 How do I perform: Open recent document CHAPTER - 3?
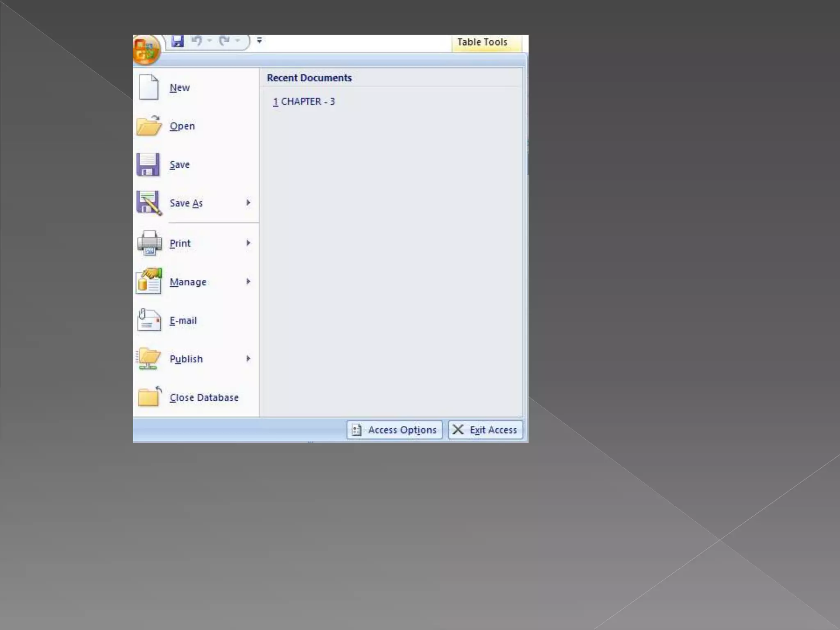[304, 102]
